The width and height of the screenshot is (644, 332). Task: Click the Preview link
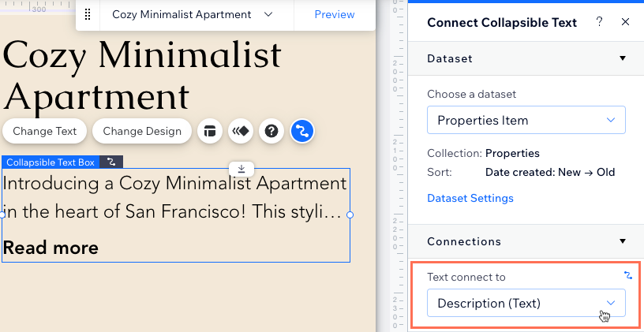(335, 15)
